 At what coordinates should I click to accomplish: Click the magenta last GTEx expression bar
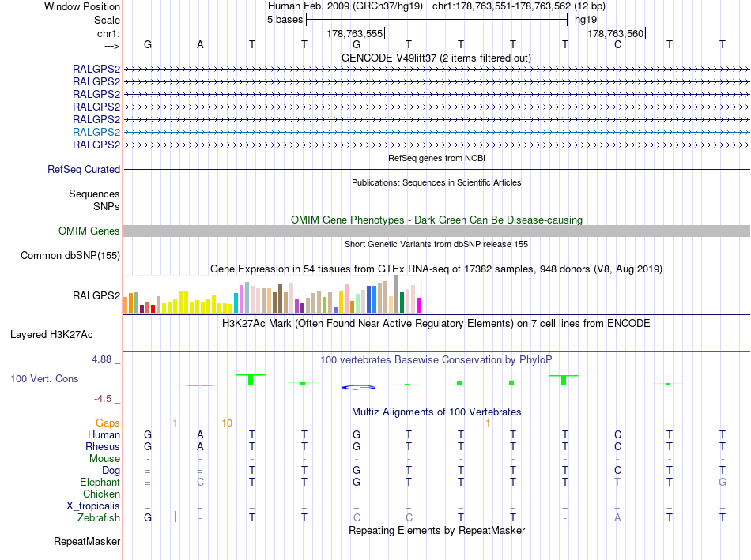pyautogui.click(x=419, y=306)
